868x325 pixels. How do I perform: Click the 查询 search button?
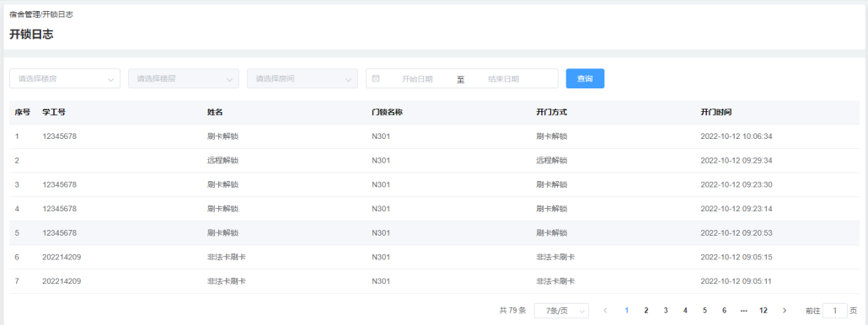(585, 78)
